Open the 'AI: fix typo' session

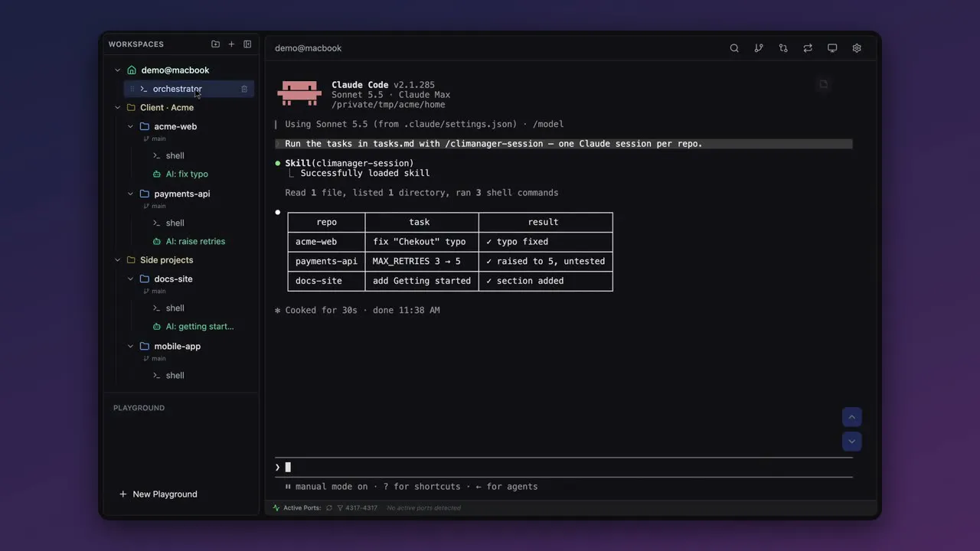click(186, 174)
